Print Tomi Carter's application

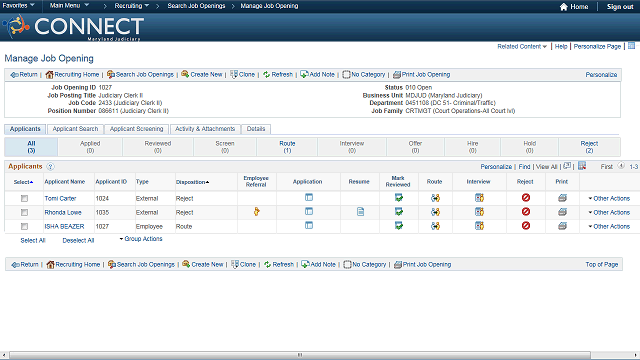tap(562, 198)
